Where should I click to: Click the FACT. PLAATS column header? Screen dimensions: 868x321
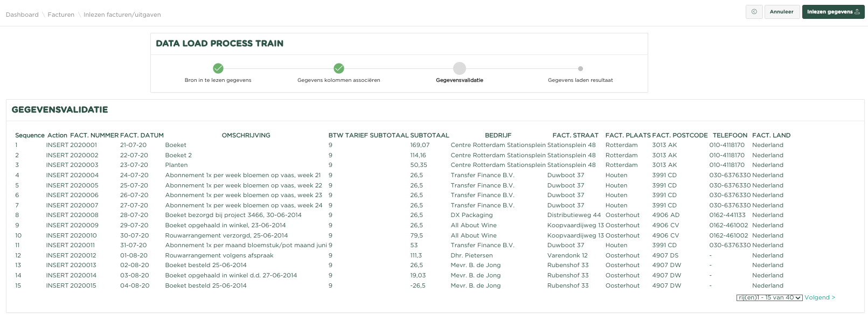coord(628,135)
